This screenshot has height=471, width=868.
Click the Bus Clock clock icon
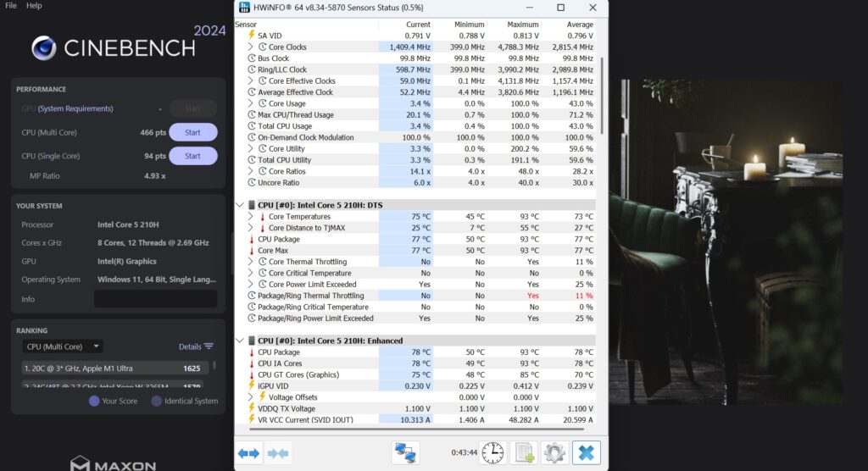tap(251, 58)
